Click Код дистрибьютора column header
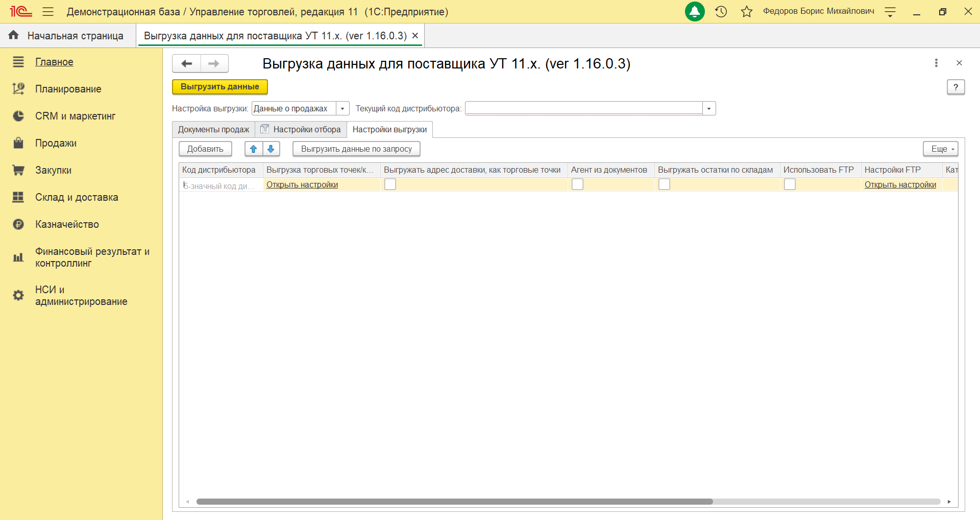Screen dimensions: 980x520 point(221,170)
